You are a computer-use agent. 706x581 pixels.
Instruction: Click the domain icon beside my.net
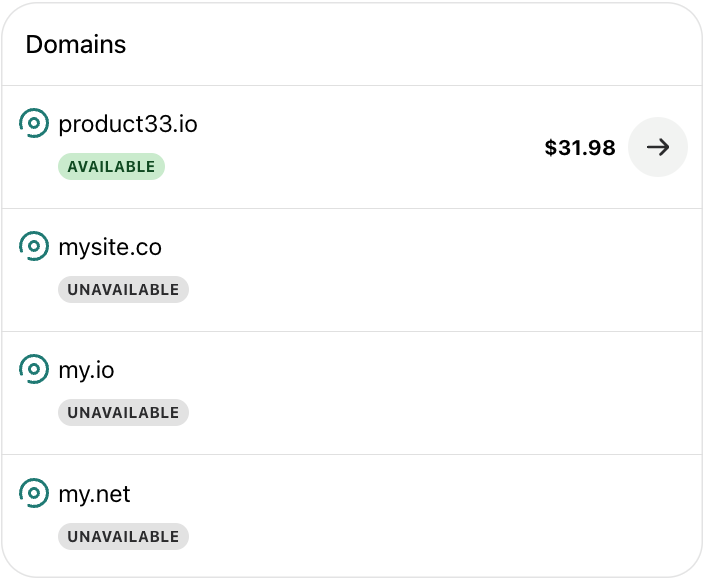[x=34, y=493]
